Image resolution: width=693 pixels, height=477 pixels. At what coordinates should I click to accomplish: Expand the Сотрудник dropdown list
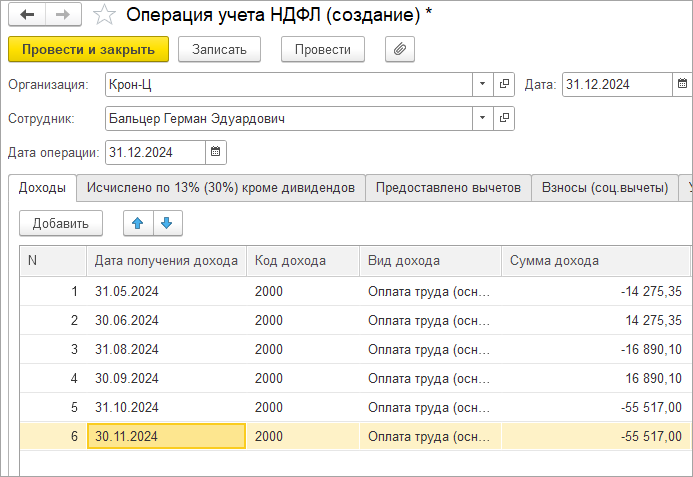pos(483,118)
